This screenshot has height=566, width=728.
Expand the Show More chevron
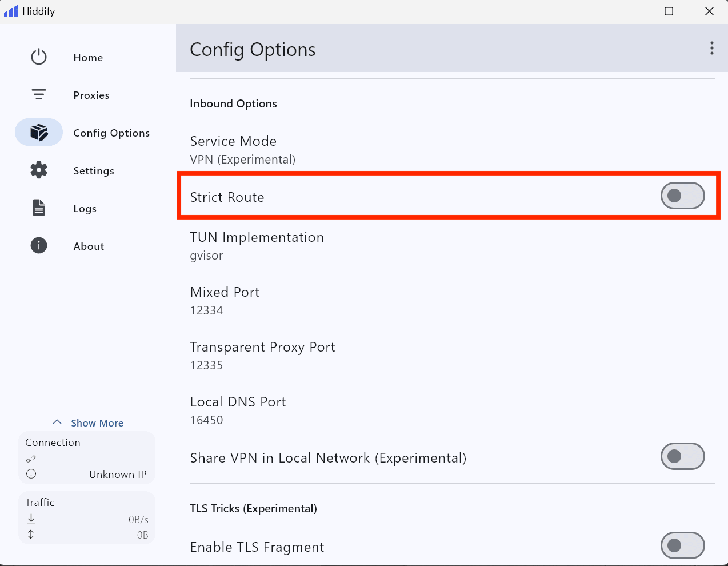[57, 422]
